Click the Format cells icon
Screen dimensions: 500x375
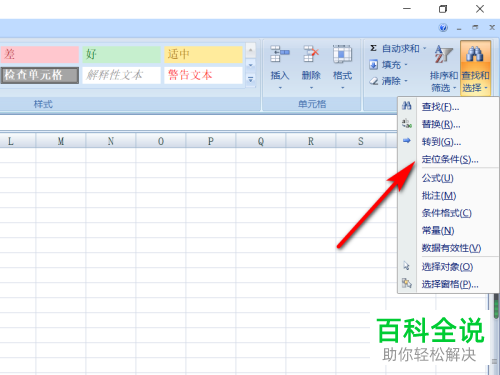342,54
